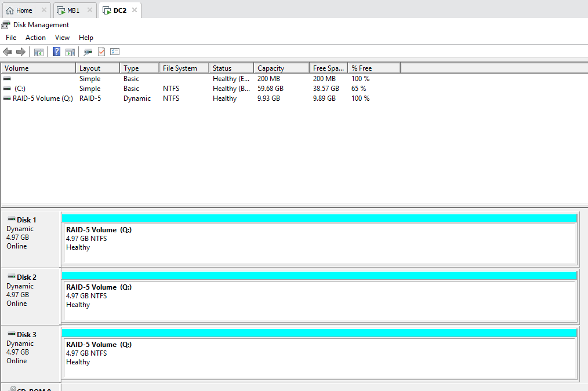Open the checklist settings toolbar icon
The image size is (588, 391).
click(115, 52)
